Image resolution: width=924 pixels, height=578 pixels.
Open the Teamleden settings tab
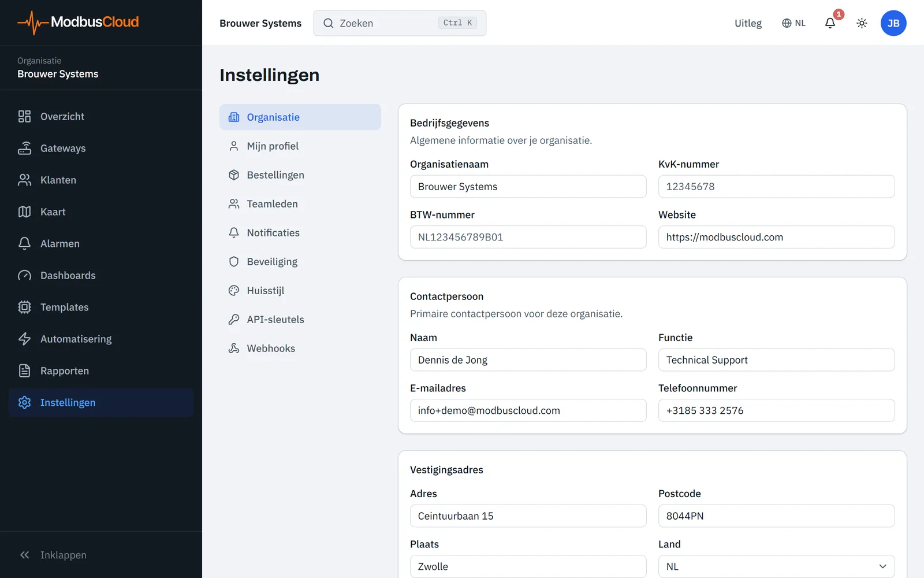[x=300, y=204]
